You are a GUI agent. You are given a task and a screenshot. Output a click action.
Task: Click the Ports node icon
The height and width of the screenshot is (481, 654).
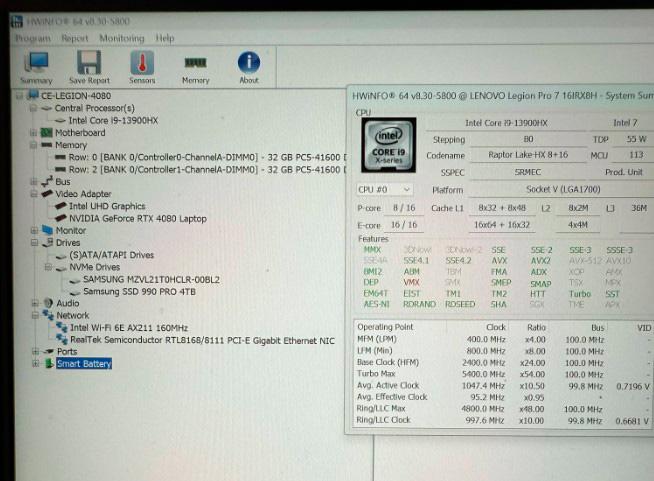[x=49, y=351]
